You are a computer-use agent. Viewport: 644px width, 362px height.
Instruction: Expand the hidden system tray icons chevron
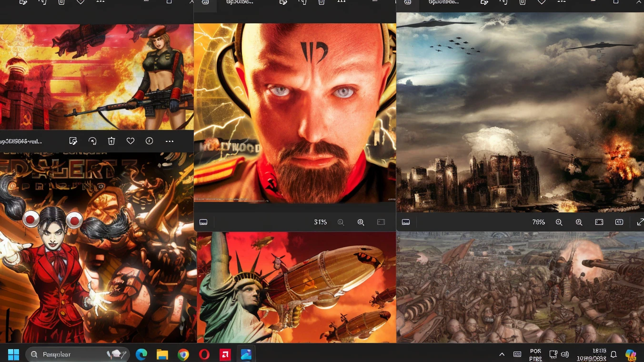(502, 354)
